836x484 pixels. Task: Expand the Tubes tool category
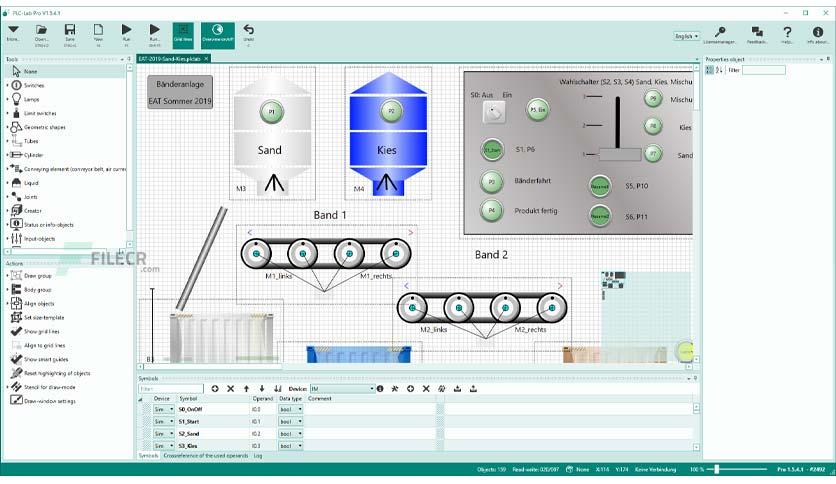coord(7,141)
